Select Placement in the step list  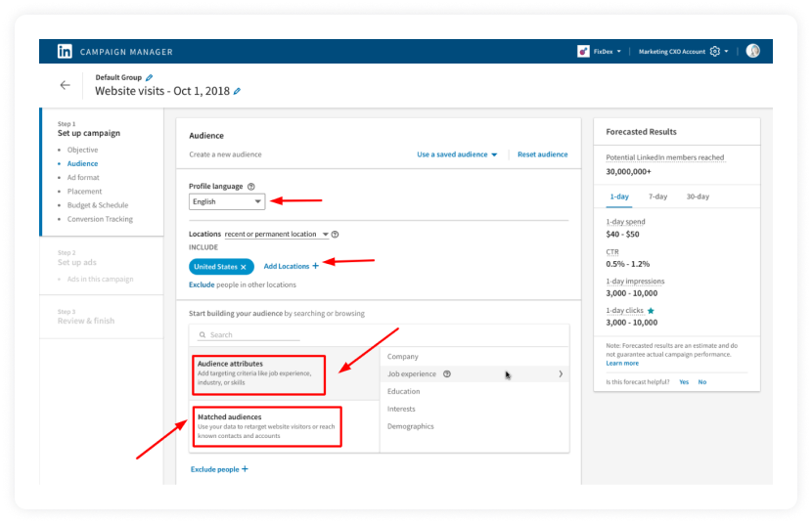(84, 192)
